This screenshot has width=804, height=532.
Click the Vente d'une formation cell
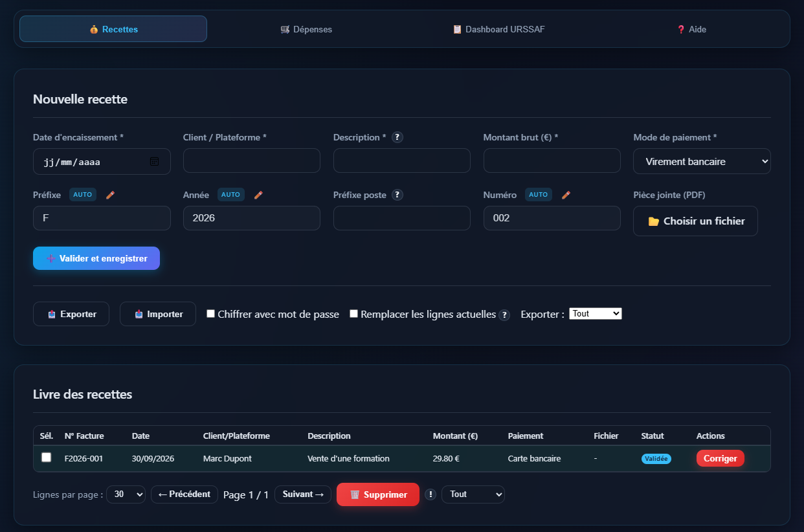tap(348, 458)
